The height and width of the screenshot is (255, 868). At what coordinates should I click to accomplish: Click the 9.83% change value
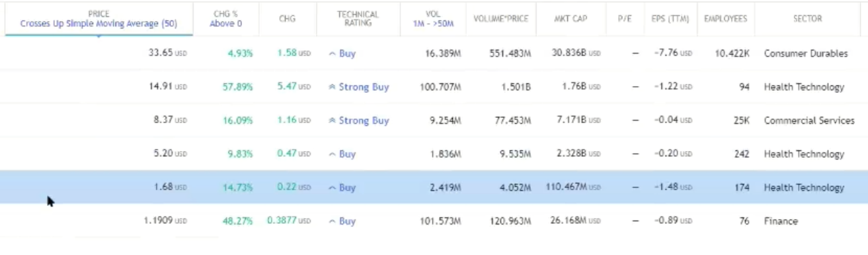click(240, 154)
